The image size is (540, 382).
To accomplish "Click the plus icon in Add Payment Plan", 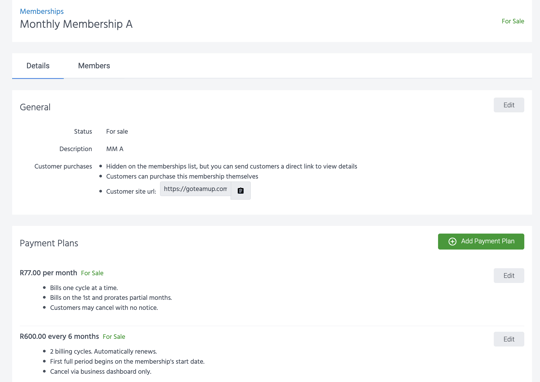I will pos(452,241).
